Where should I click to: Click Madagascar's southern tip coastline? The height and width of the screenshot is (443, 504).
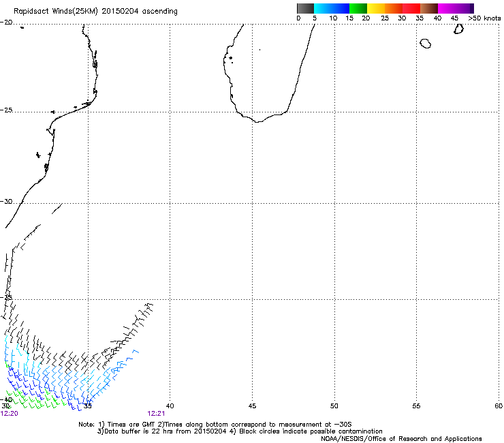(x=257, y=121)
